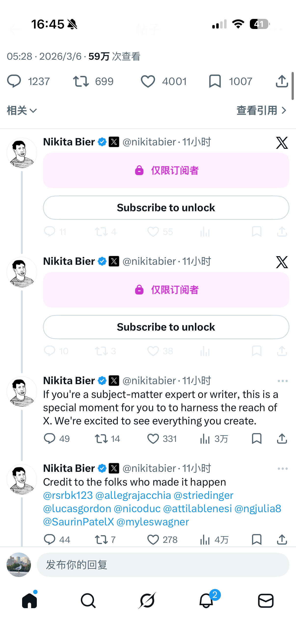Open Notifications with 2 badge
The width and height of the screenshot is (296, 644).
point(206,601)
